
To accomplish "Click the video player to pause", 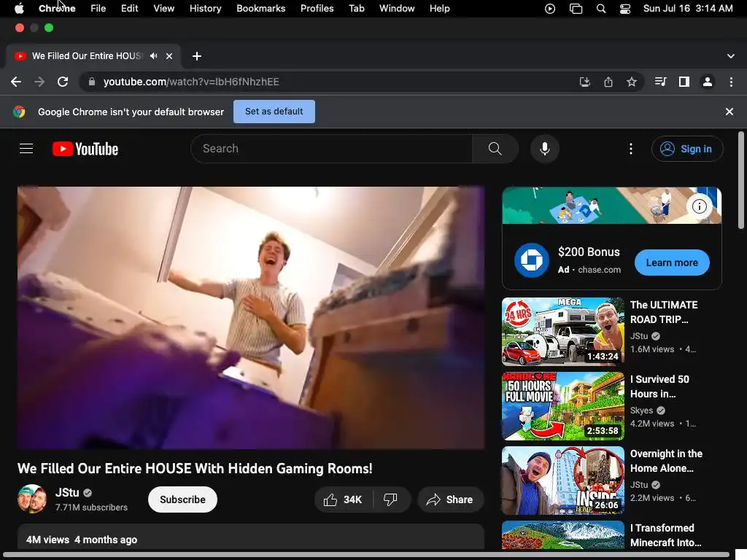I will coord(251,318).
